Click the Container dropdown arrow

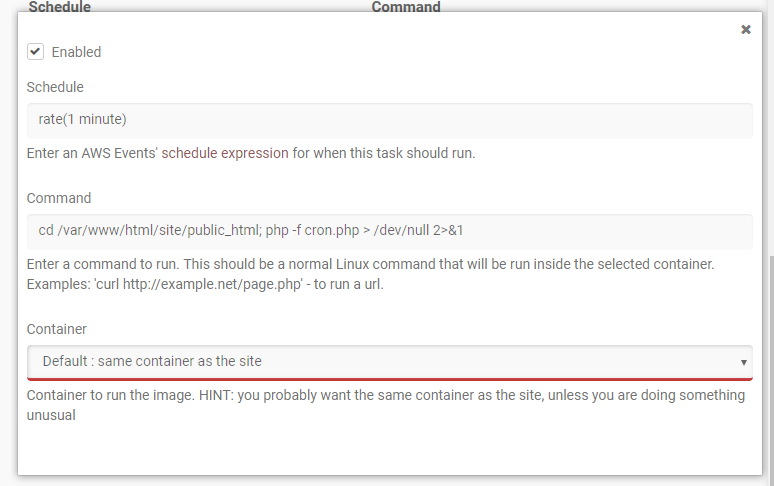[743, 362]
